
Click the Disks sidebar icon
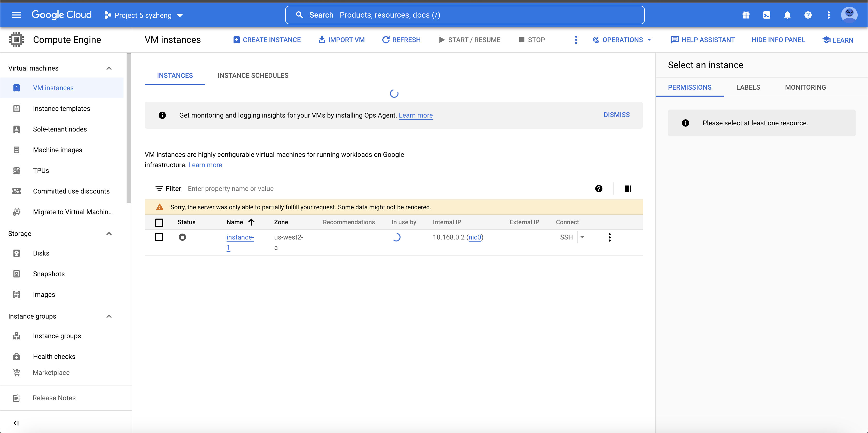(16, 253)
